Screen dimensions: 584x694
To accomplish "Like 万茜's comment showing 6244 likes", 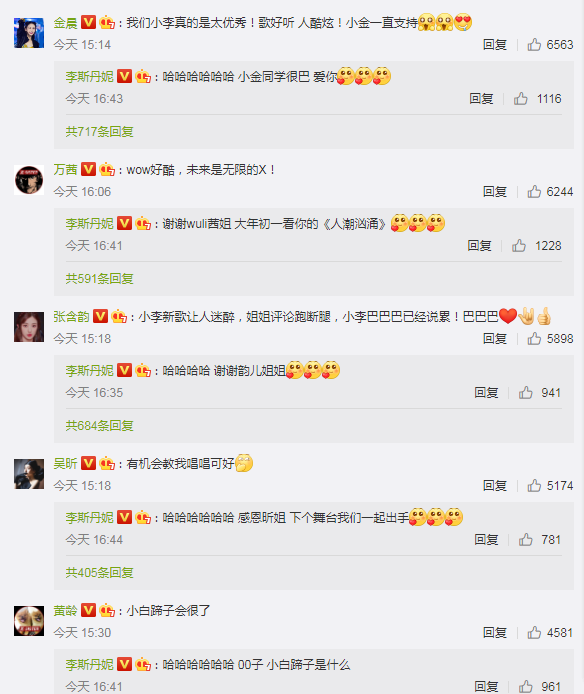I will point(534,191).
